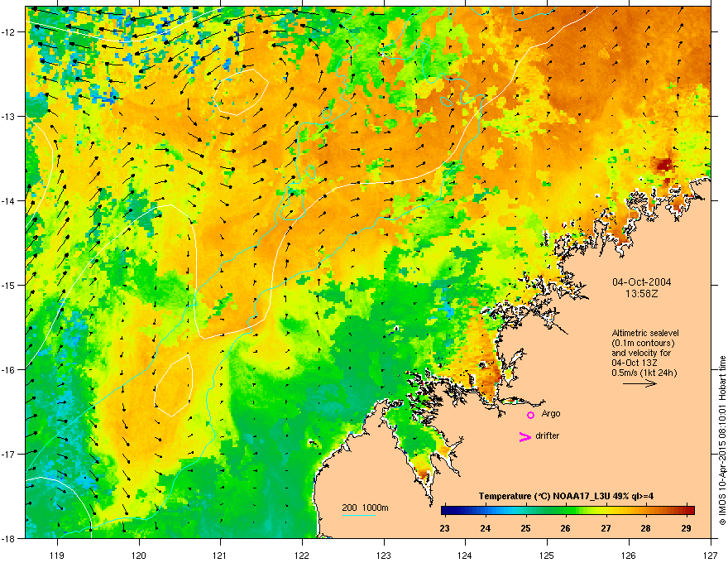Click the 29 temperature colorbar tick label
The image size is (728, 563).
point(686,528)
